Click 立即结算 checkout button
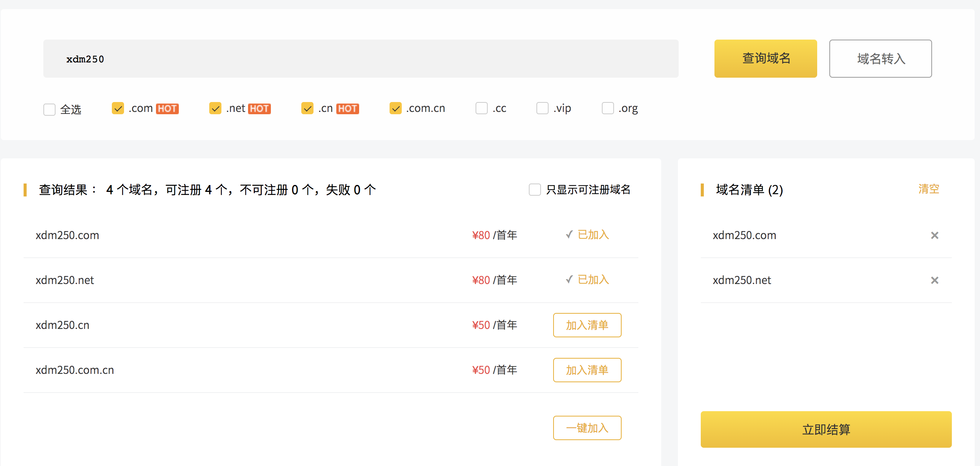The image size is (980, 466). [x=826, y=429]
